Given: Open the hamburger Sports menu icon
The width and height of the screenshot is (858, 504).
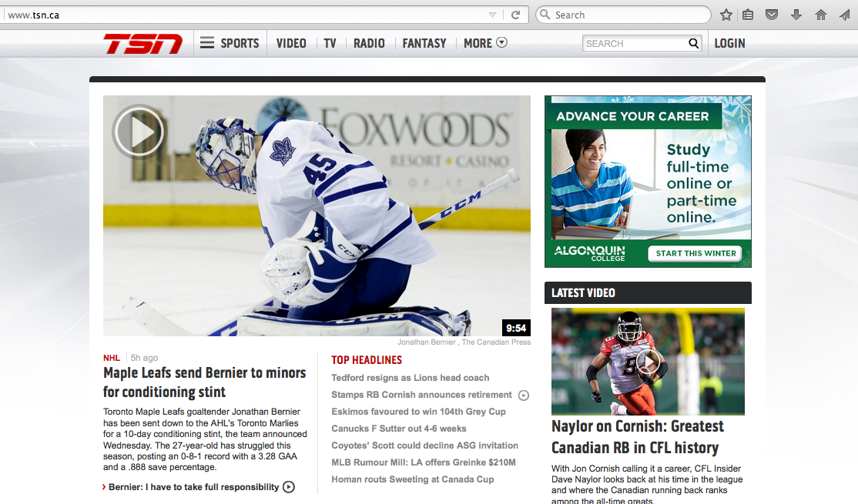Looking at the screenshot, I should point(207,42).
